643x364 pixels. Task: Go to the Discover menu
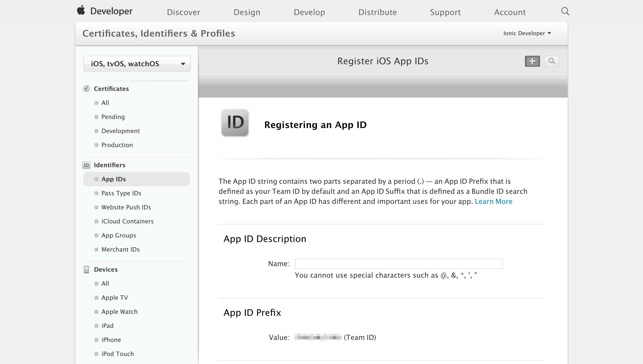pos(184,12)
